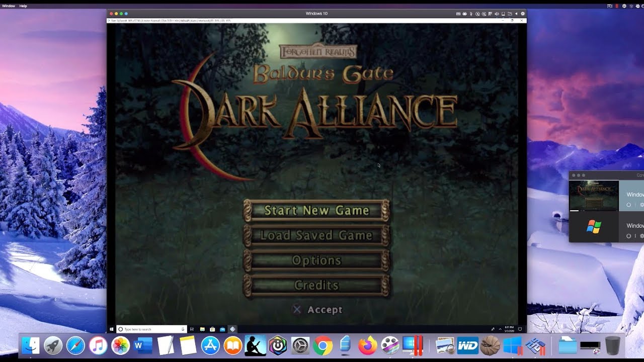Click Windows Start button in the taskbar
Viewport: 644px width, 362px height.
pos(111,329)
